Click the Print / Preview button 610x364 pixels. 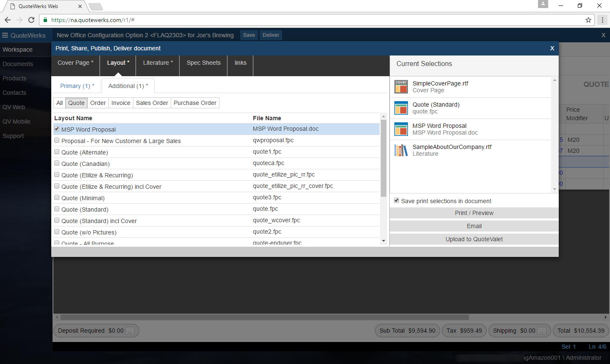474,213
